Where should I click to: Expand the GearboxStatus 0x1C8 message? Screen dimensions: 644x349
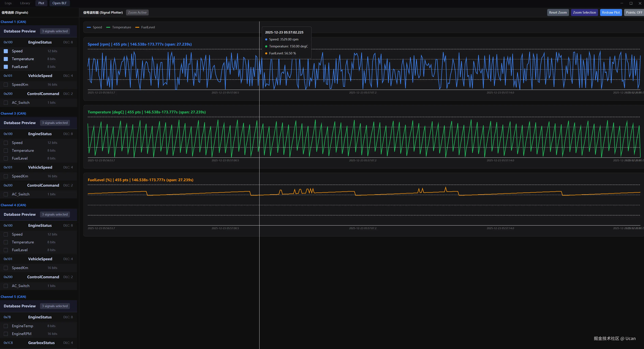coord(41,343)
